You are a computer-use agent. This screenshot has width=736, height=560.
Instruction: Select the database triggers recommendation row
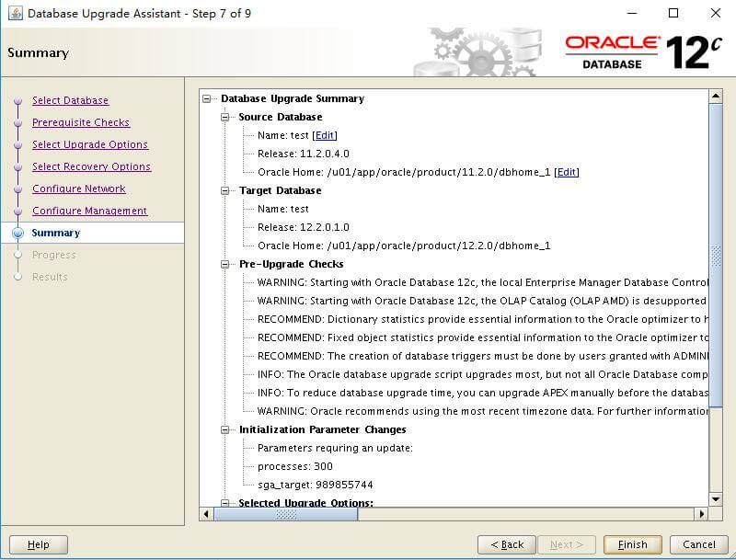[x=482, y=356]
